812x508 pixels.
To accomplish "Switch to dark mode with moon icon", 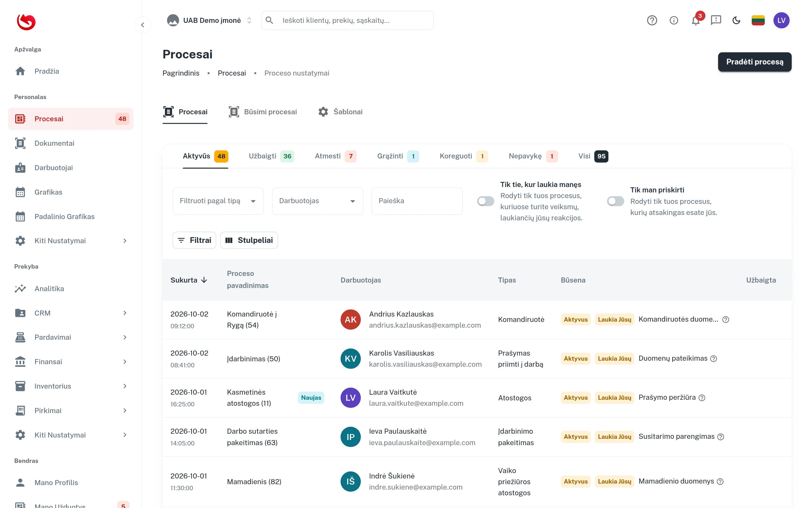I will coord(736,21).
